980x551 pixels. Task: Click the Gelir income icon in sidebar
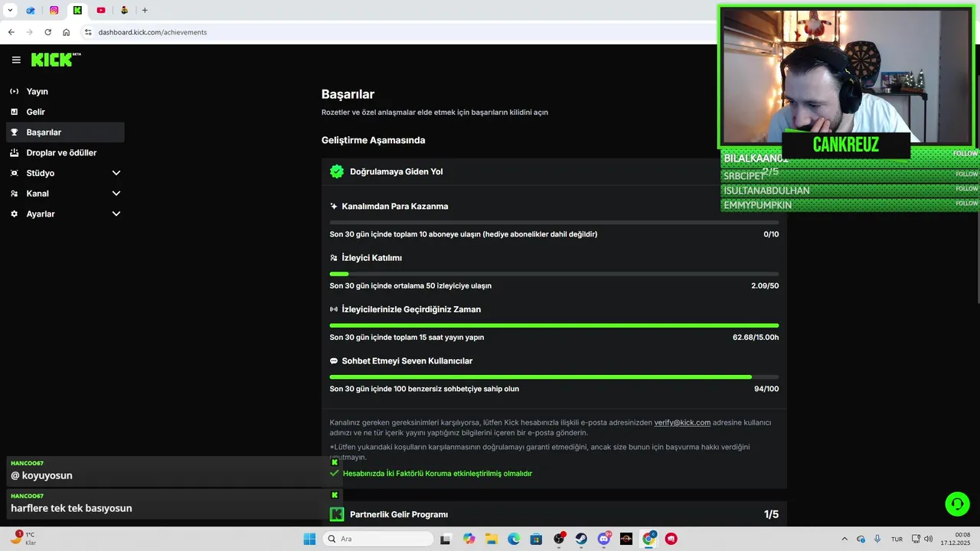(x=14, y=112)
